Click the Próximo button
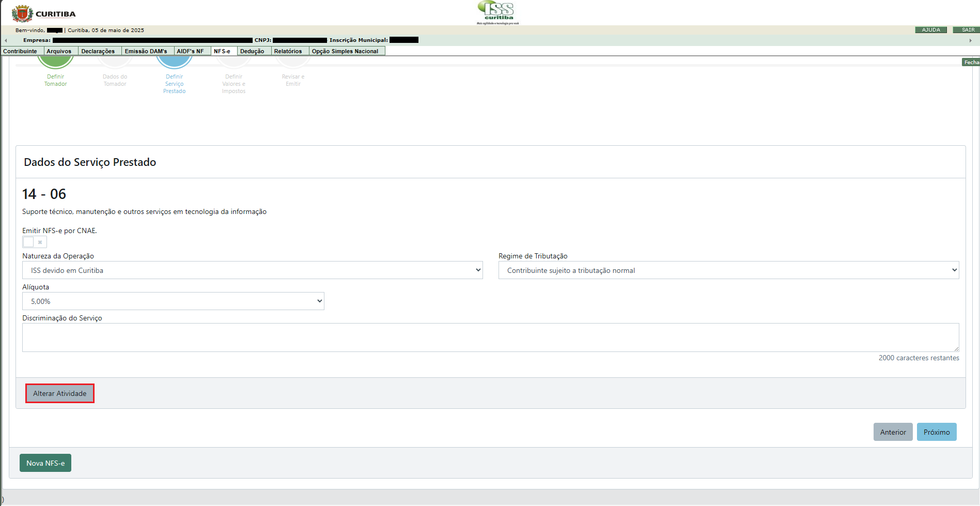 (936, 432)
